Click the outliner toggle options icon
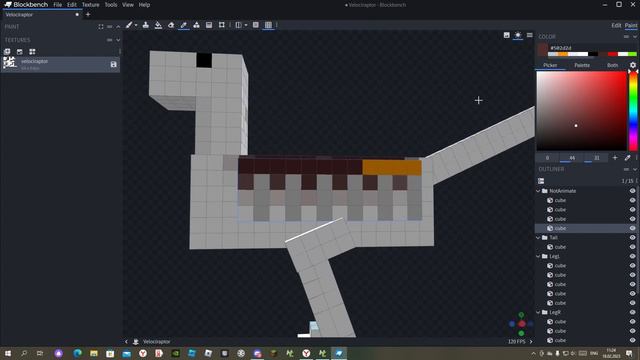 (541, 181)
